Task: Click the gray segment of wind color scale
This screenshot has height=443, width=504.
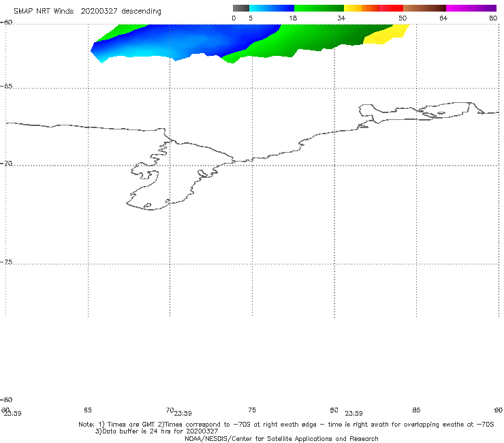Action: click(x=240, y=8)
